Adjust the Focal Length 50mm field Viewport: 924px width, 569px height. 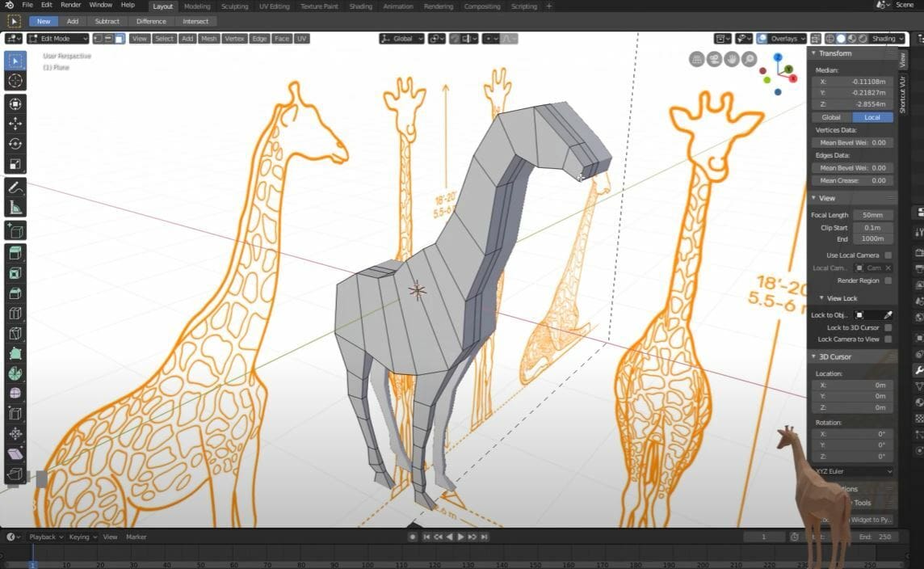point(872,215)
